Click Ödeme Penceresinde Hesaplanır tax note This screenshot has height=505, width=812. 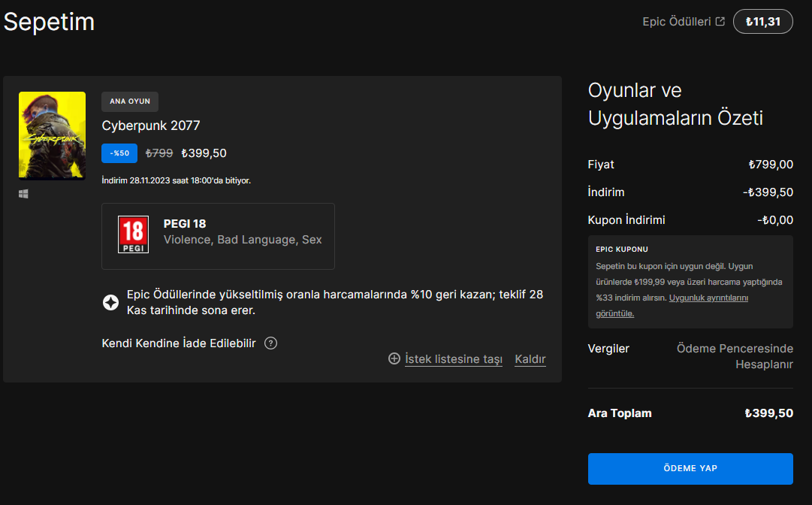click(735, 356)
